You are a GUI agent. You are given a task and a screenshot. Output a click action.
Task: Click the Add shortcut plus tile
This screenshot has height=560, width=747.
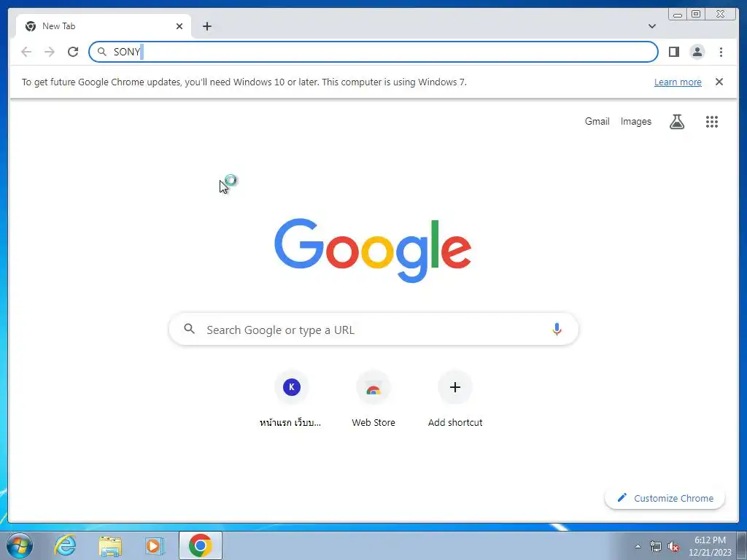(455, 387)
